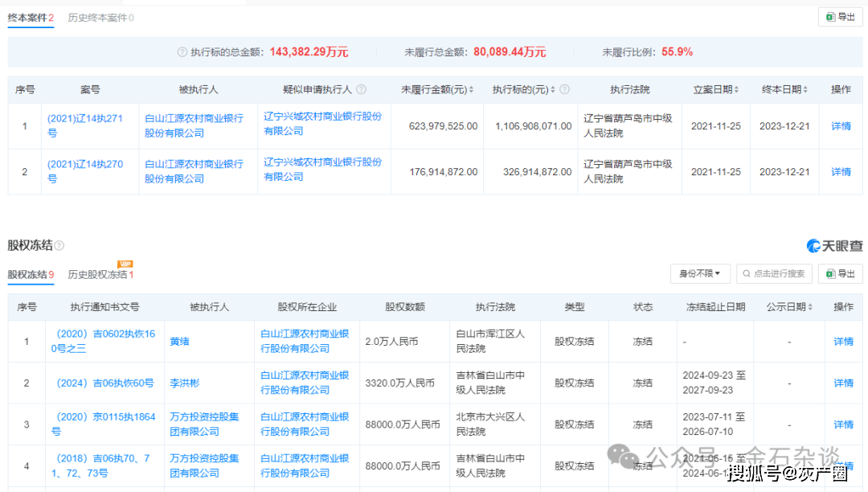Open the 身份不限 dropdown filter

(x=700, y=273)
